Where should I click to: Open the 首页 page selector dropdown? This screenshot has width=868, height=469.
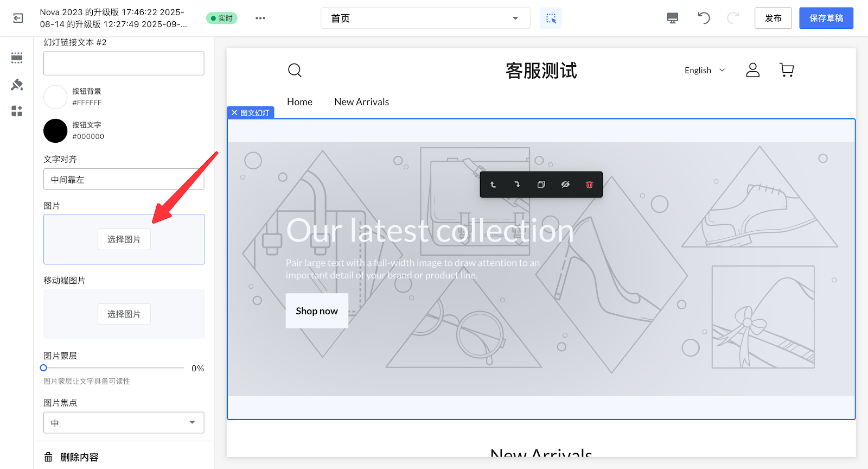coord(425,18)
